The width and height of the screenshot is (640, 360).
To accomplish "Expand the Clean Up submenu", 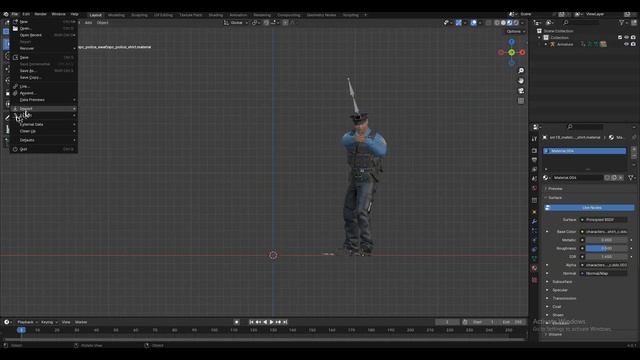I will 43,131.
